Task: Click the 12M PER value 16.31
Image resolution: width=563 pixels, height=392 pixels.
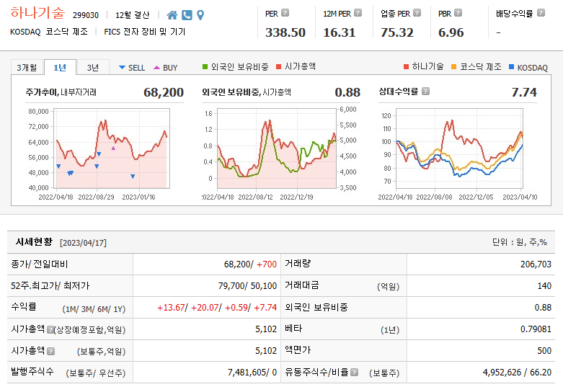Action: click(340, 32)
